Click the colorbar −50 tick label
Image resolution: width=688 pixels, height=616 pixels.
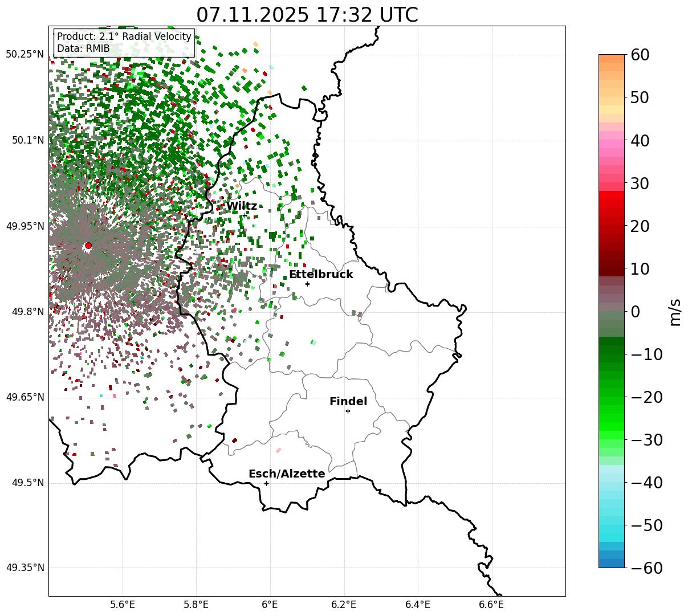[646, 525]
